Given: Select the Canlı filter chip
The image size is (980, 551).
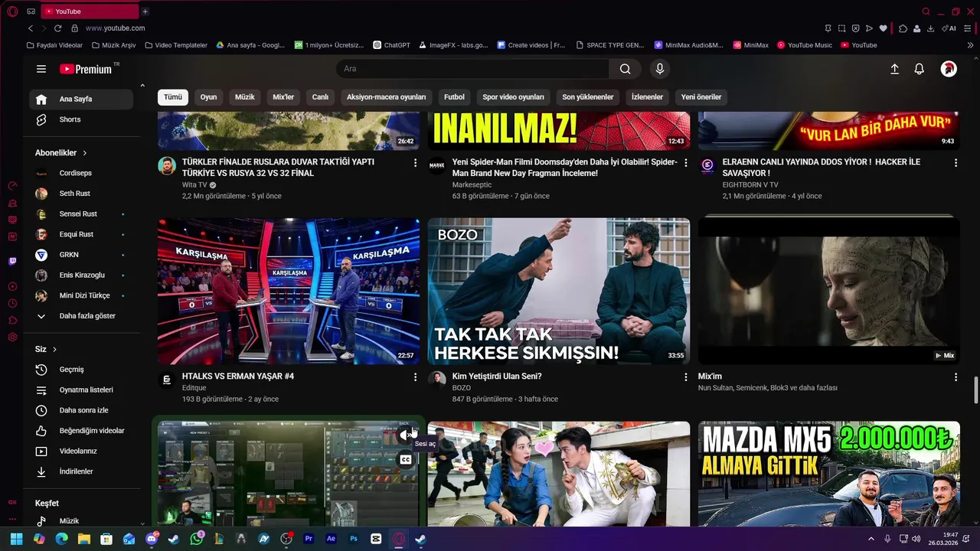Looking at the screenshot, I should (x=320, y=97).
